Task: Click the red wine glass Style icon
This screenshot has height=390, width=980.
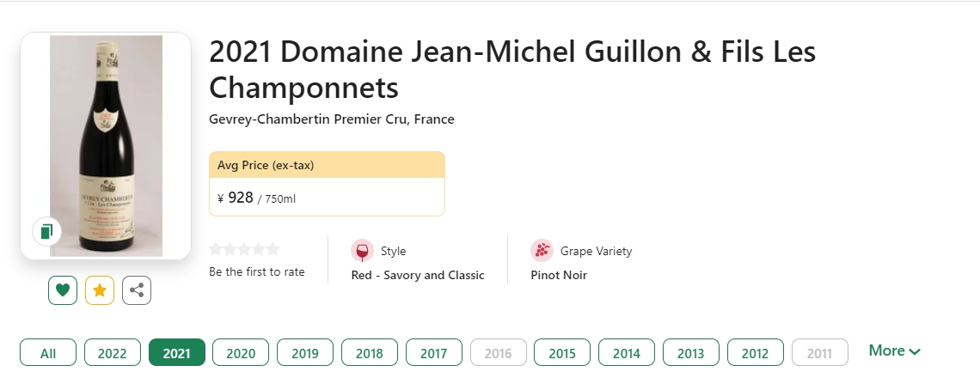Action: pyautogui.click(x=363, y=251)
